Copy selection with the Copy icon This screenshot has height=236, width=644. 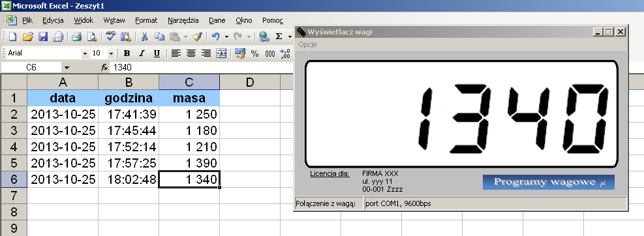(x=159, y=37)
